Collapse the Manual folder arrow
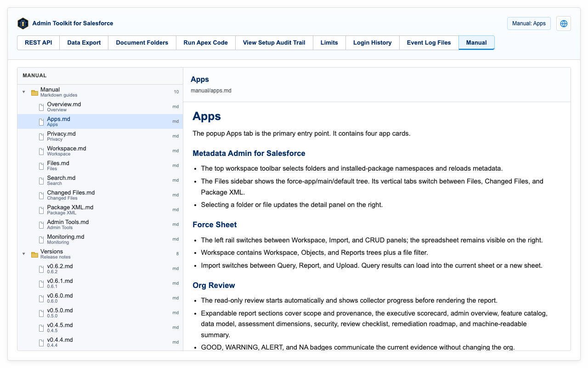 click(24, 92)
